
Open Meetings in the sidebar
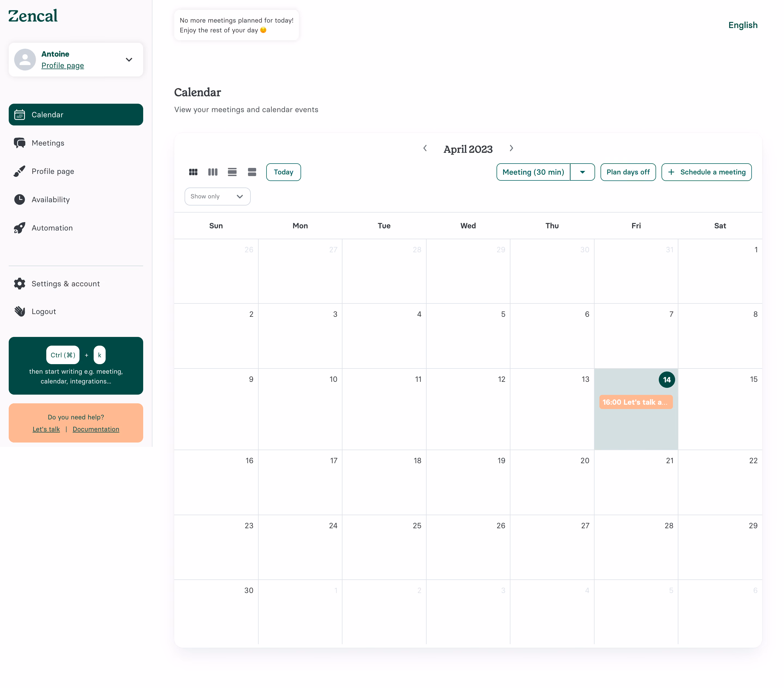[x=76, y=143]
